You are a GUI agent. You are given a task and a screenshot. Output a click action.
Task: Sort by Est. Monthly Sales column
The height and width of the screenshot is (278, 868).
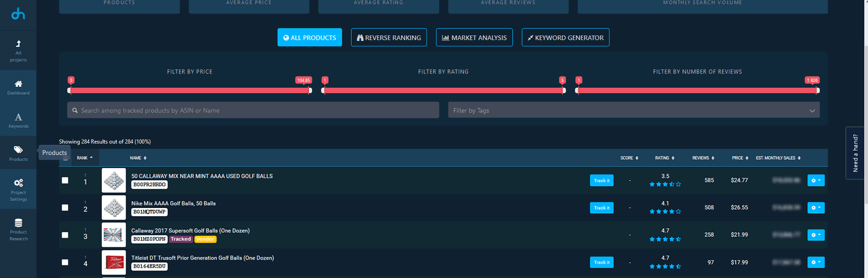click(778, 158)
